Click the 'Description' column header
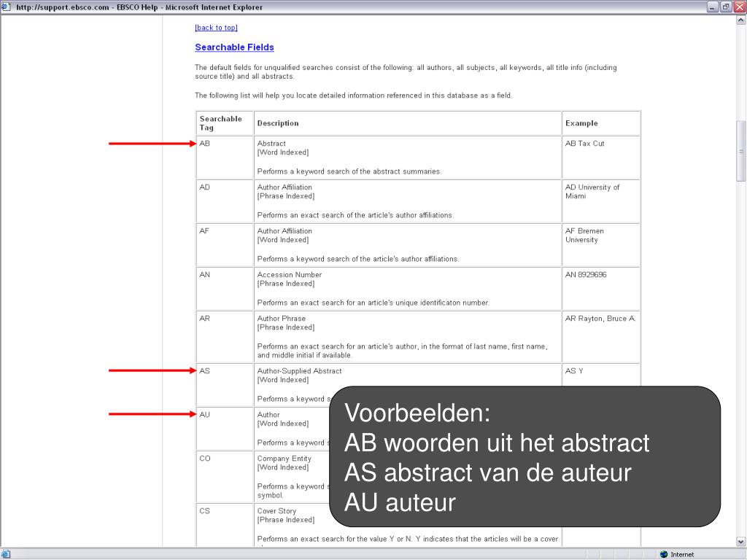Screen dimensions: 747x560 (x=408, y=123)
